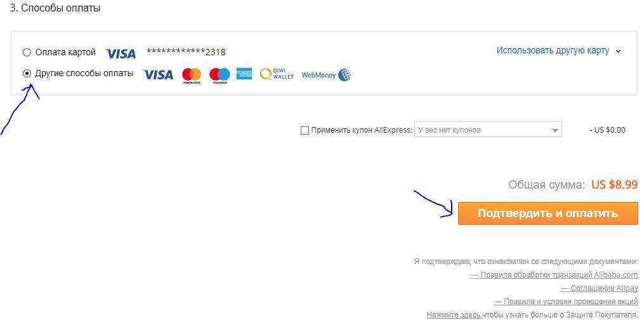Image resolution: width=644 pixels, height=327 pixels.
Task: Open Правила и условия проведения акций link
Action: coord(566,302)
